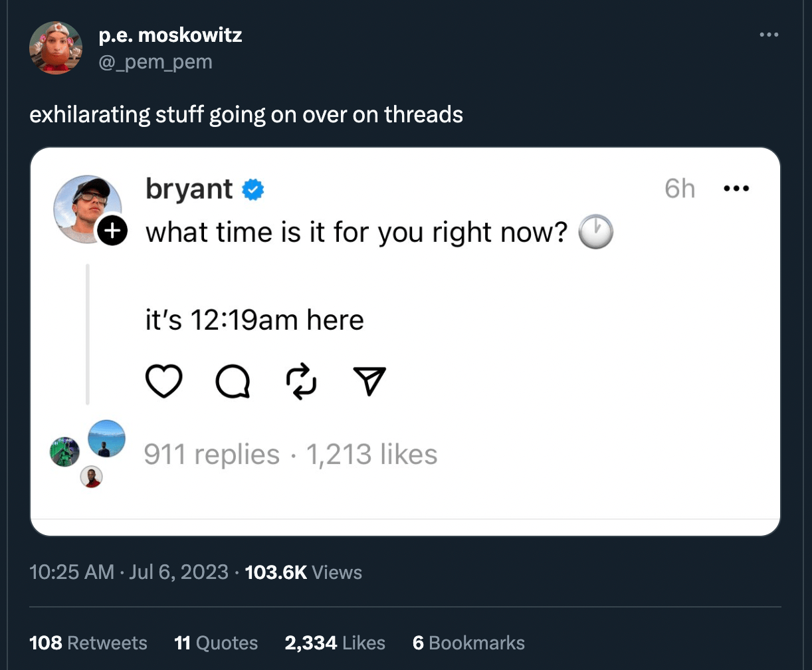View the 1,213 likes list

(371, 455)
